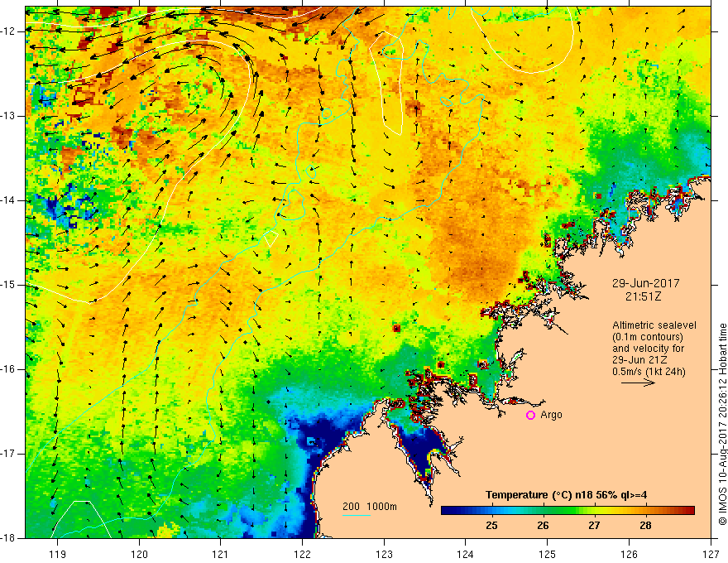Screen dimensions: 728x563
Task: Click the colorbar label '26'
Action: pos(543,526)
